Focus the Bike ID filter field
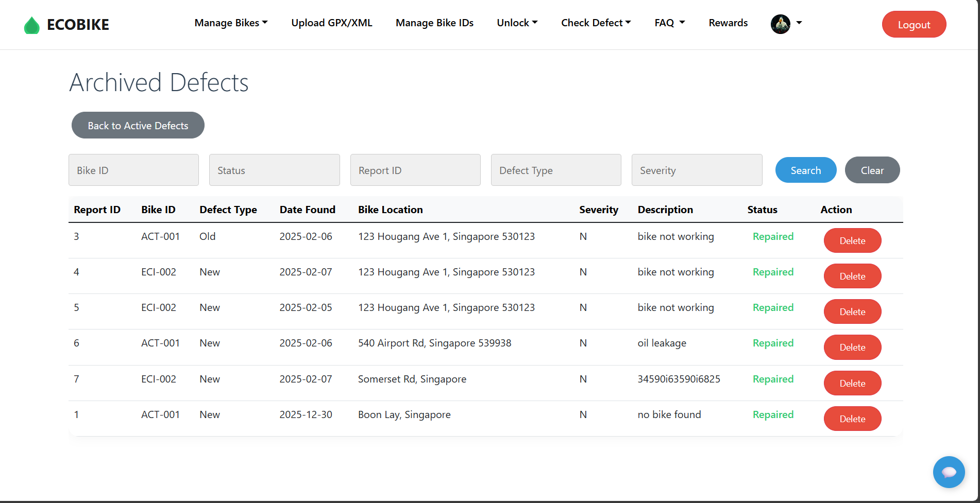Image resolution: width=980 pixels, height=503 pixels. click(133, 170)
